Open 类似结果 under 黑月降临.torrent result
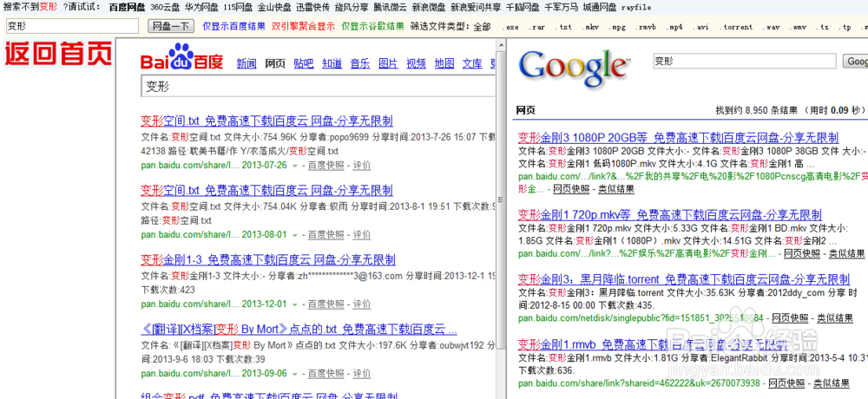Viewport: 868px width, 399px height. (x=835, y=317)
